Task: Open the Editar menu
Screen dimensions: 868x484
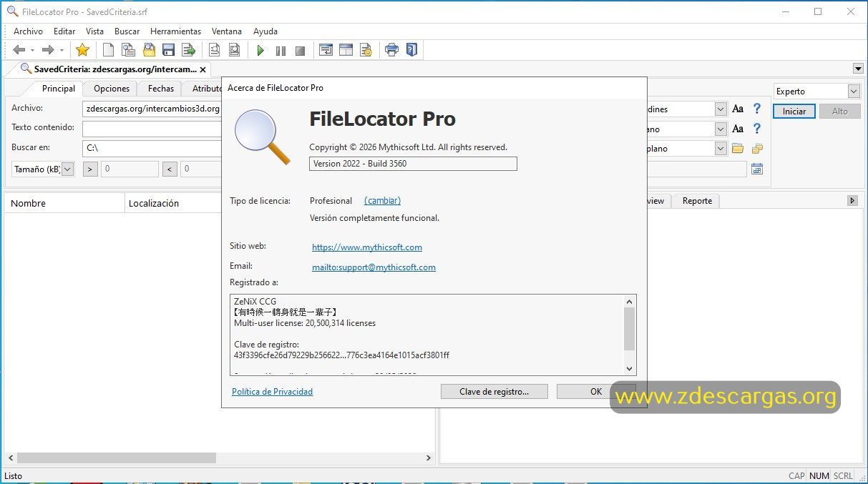Action: pyautogui.click(x=64, y=31)
